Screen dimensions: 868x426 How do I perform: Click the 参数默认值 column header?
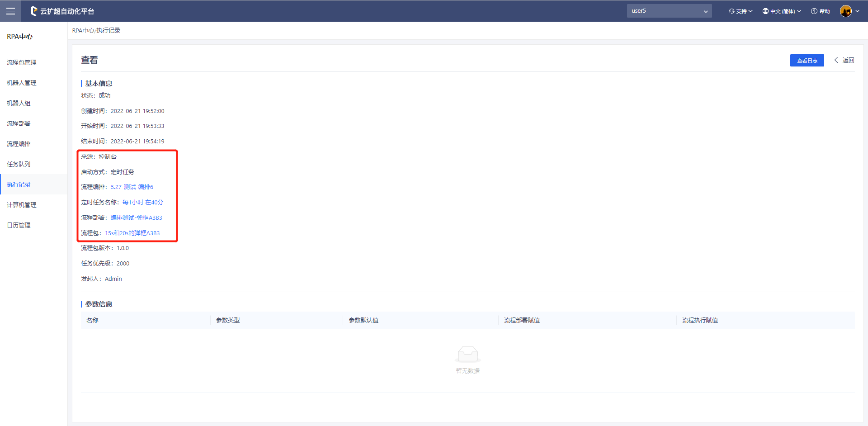(x=363, y=320)
